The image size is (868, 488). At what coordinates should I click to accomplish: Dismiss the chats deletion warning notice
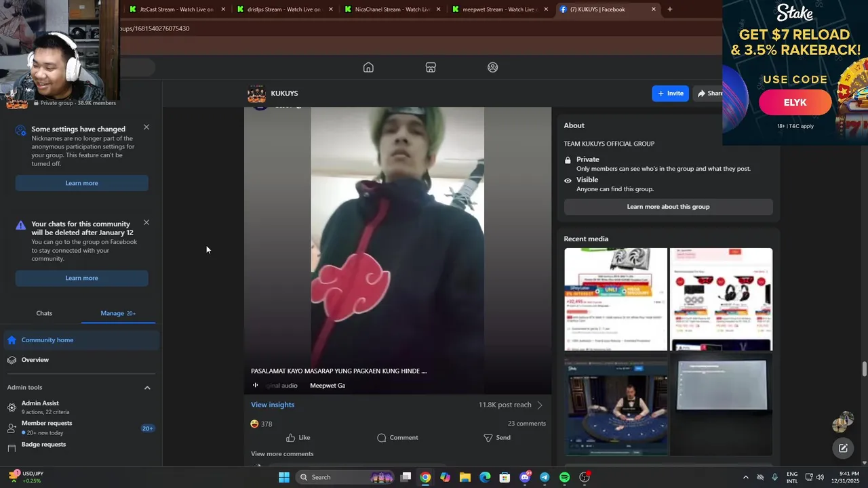click(x=146, y=222)
